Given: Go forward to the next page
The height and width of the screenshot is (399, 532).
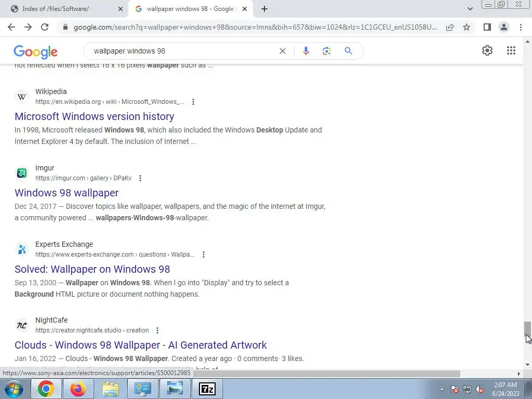Looking at the screenshot, I should pos(28,27).
